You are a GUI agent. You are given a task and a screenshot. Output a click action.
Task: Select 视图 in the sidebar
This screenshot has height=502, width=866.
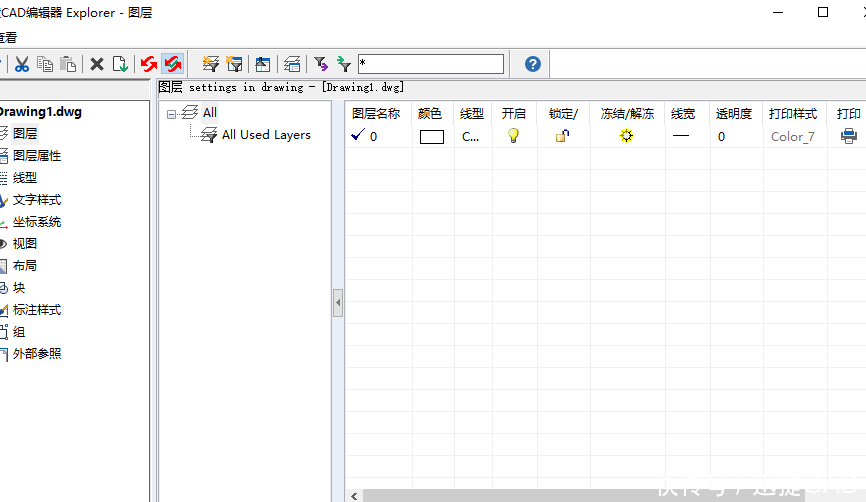pos(25,244)
